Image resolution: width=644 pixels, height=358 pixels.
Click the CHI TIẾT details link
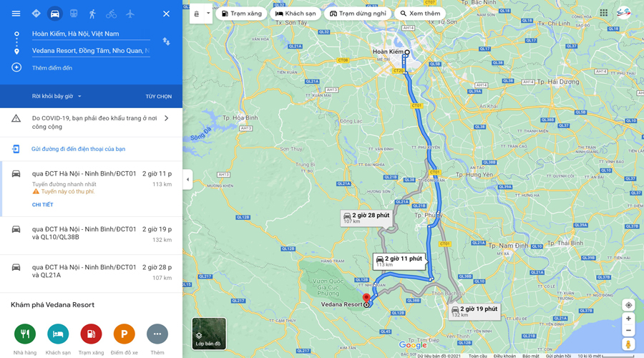(x=43, y=205)
